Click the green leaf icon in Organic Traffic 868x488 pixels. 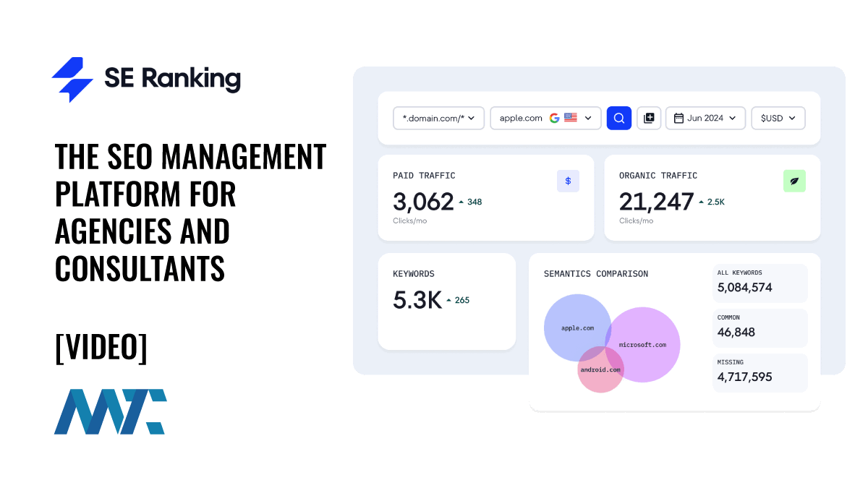coord(794,181)
